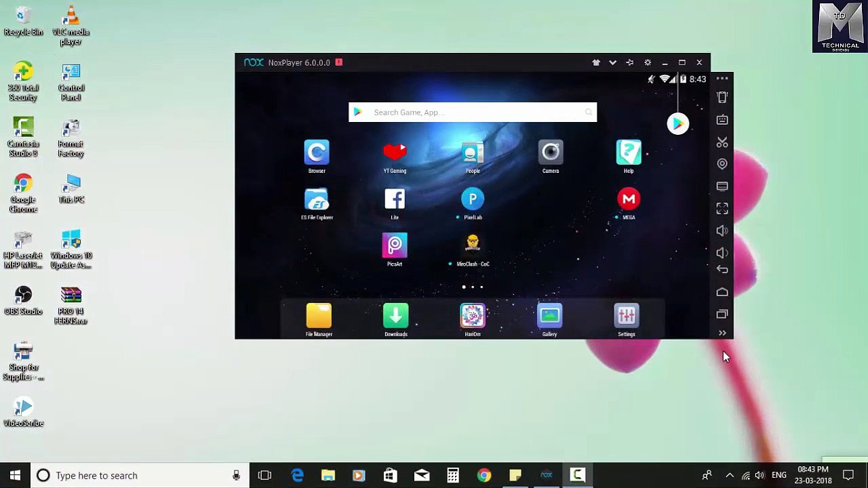The height and width of the screenshot is (488, 868).
Task: Select Windows 10 Update Assistant desktop icon
Action: click(x=71, y=249)
